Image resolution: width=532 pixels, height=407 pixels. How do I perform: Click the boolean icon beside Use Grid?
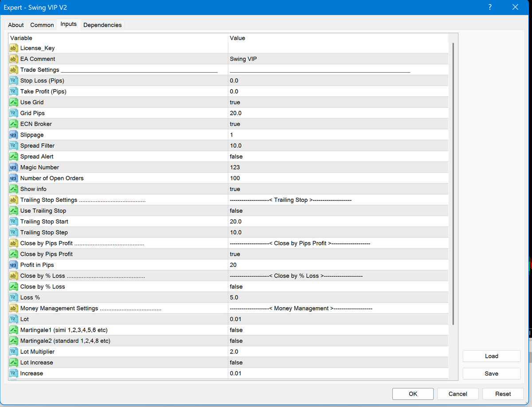click(x=13, y=102)
